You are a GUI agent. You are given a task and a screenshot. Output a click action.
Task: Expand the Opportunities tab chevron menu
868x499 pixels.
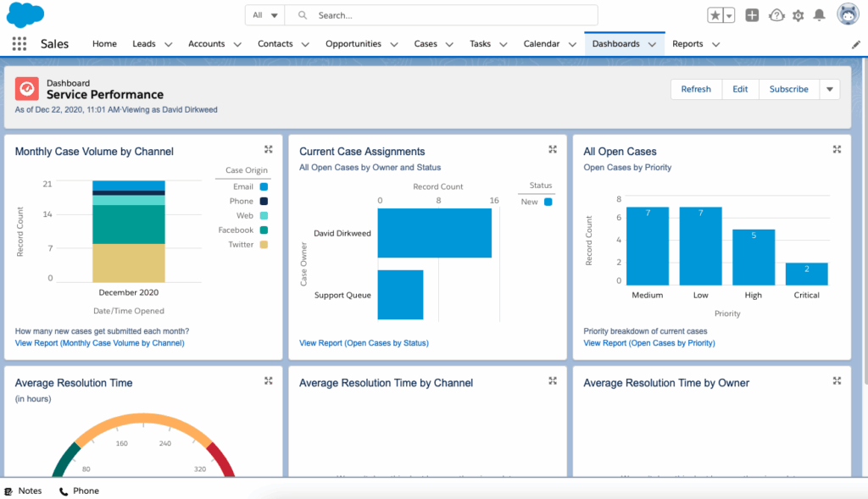(394, 44)
